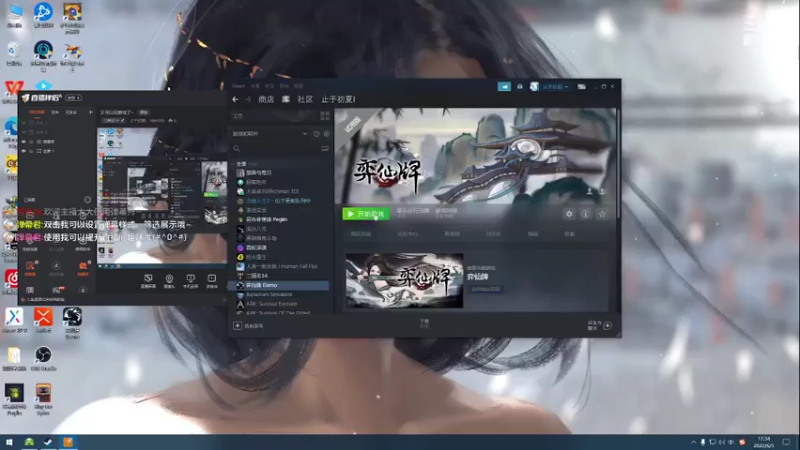
Task: Click the recent activity clock icon
Action: coord(316,134)
